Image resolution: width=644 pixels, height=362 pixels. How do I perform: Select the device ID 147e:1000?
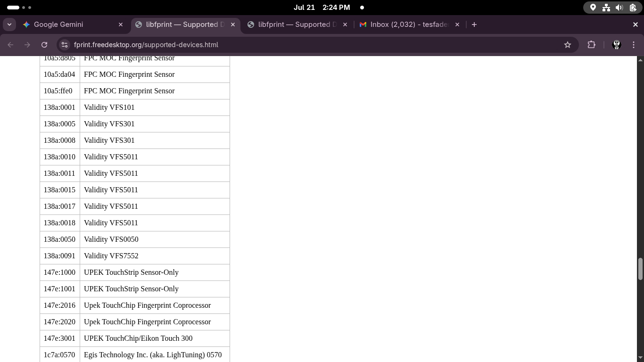click(x=59, y=272)
